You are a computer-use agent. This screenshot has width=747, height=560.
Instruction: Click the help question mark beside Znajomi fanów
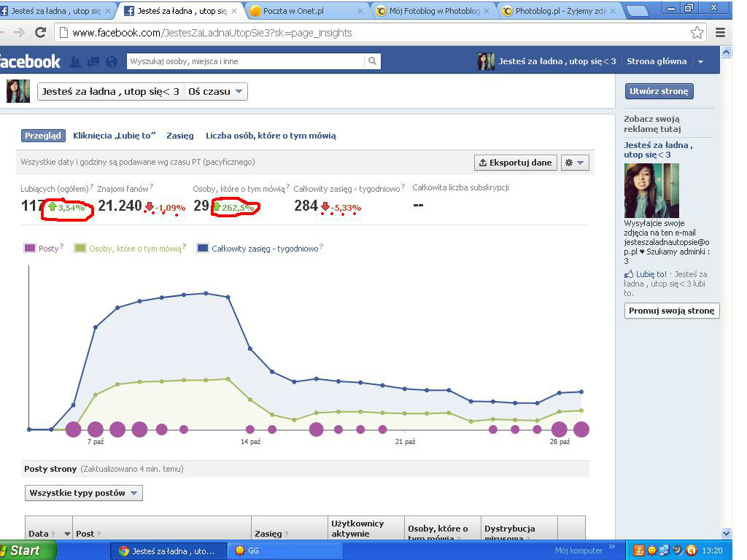coord(152,187)
